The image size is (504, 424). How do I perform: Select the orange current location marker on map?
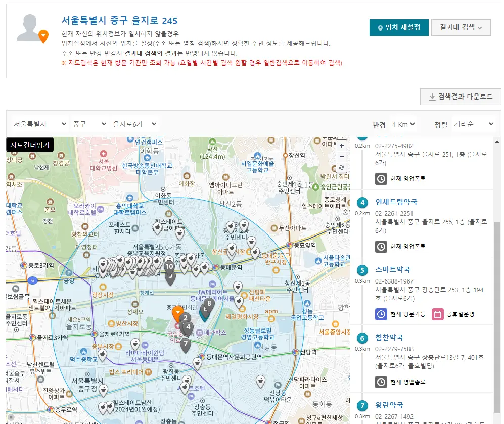177,312
